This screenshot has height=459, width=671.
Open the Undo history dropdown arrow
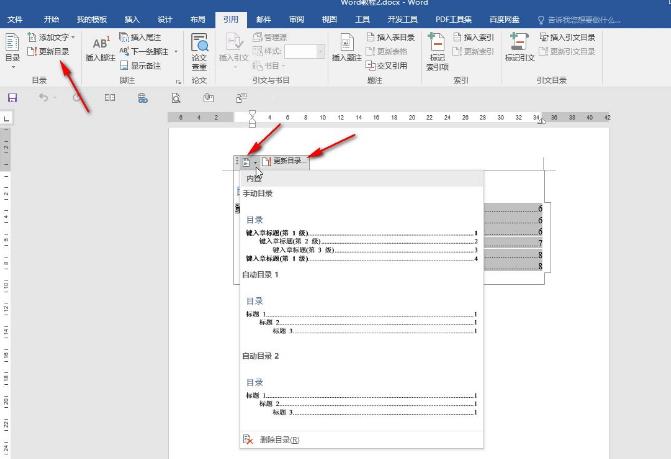click(x=55, y=98)
